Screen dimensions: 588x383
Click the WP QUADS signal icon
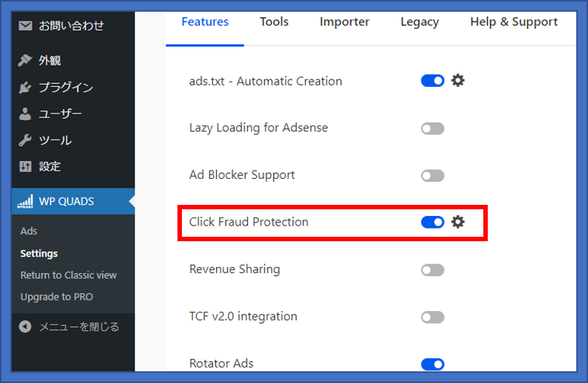click(25, 201)
